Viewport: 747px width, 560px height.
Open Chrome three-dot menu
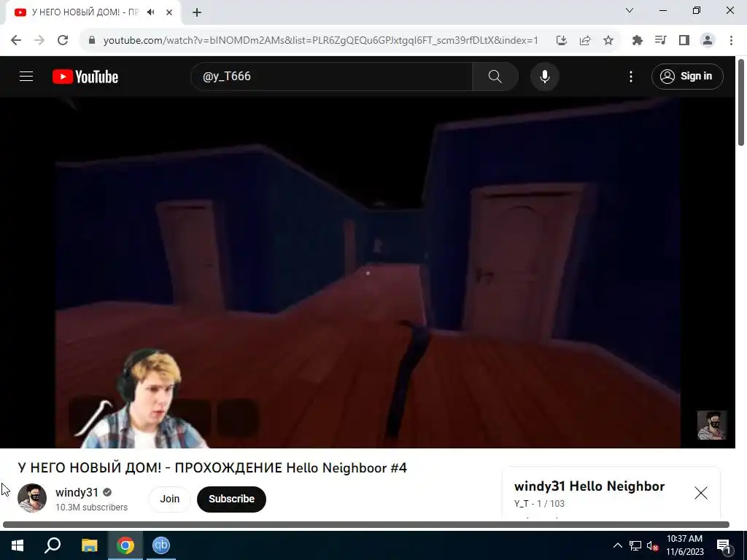731,40
